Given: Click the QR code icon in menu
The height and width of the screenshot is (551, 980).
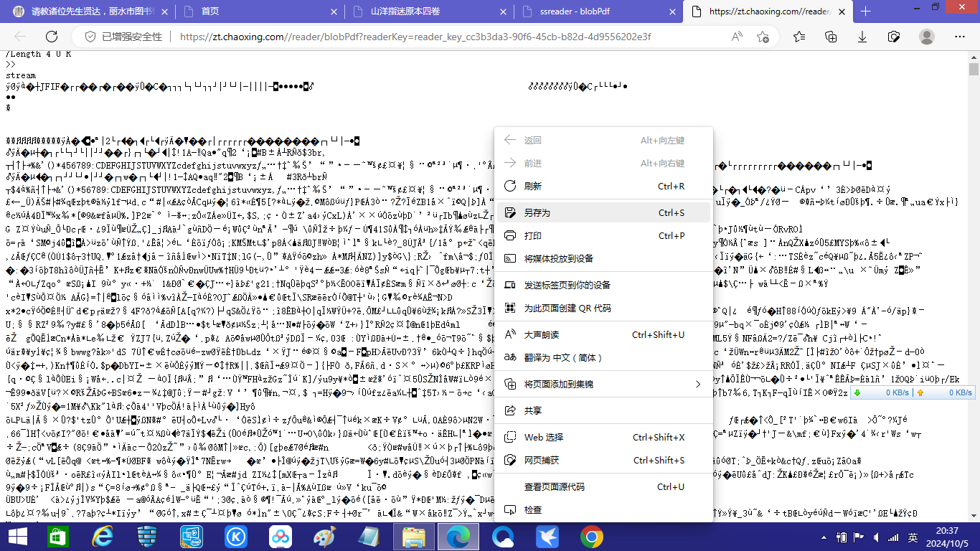Looking at the screenshot, I should coord(510,308).
